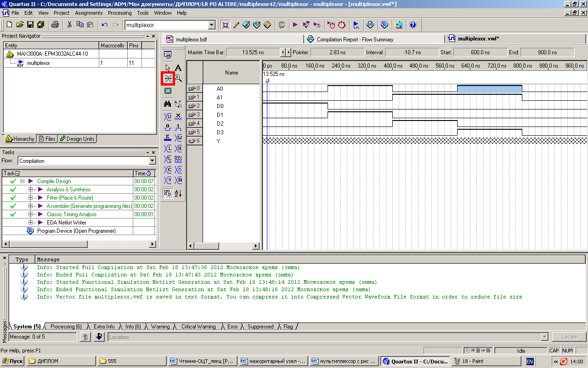
Task: Apply Weak Low (L) waveform value
Action: pyautogui.click(x=168, y=148)
